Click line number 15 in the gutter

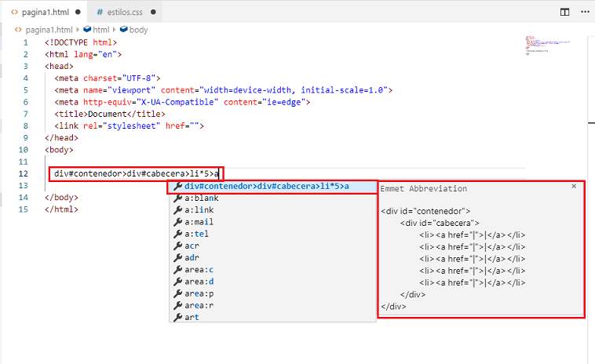pos(23,209)
